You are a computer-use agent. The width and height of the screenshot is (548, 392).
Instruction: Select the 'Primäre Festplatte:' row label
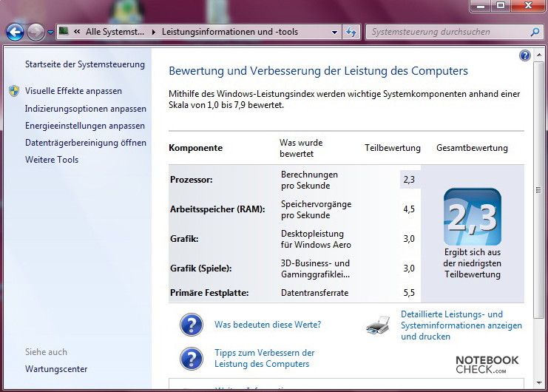209,293
